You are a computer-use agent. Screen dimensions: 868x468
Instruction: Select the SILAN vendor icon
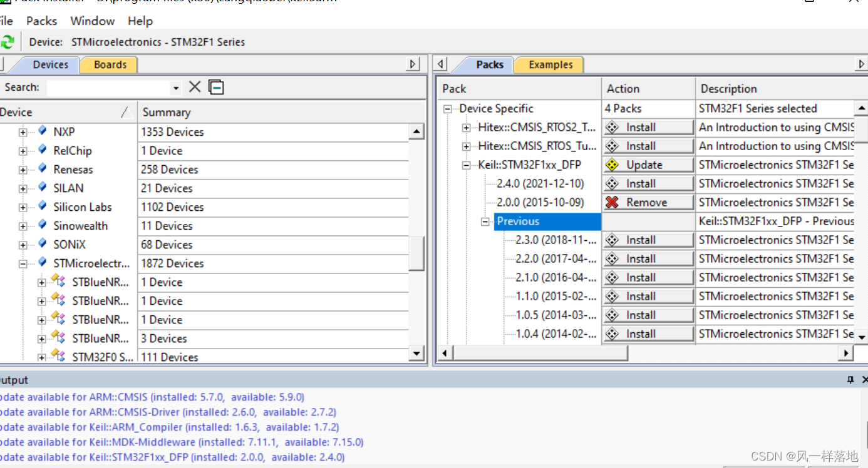tap(42, 187)
